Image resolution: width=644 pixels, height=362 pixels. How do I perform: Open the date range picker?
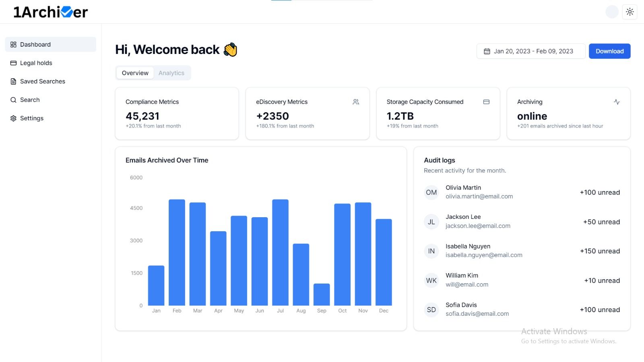point(531,51)
